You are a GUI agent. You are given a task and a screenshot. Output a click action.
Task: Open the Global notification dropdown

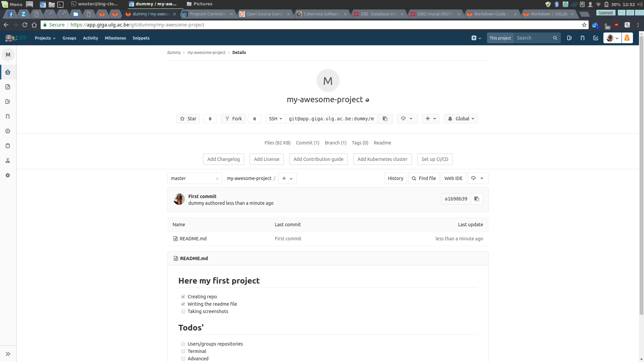(461, 119)
